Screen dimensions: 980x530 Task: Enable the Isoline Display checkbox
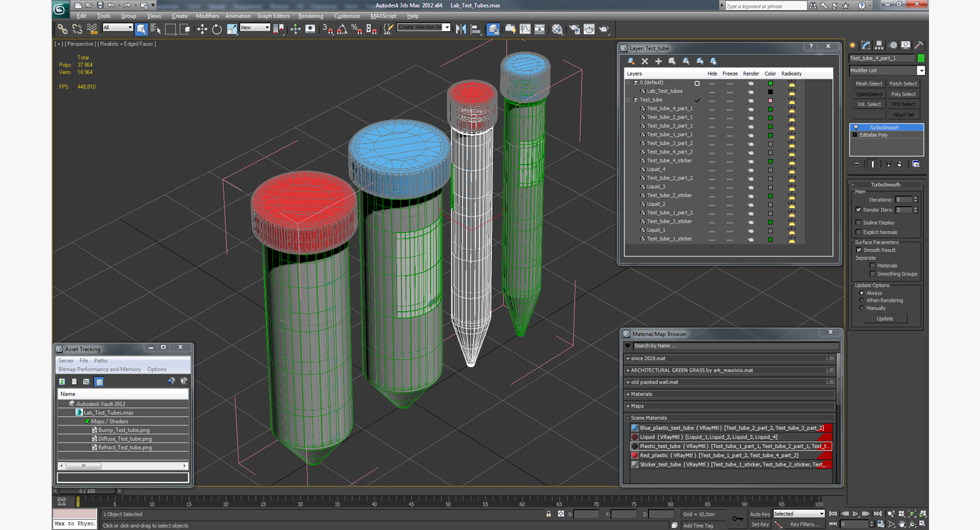tap(859, 223)
